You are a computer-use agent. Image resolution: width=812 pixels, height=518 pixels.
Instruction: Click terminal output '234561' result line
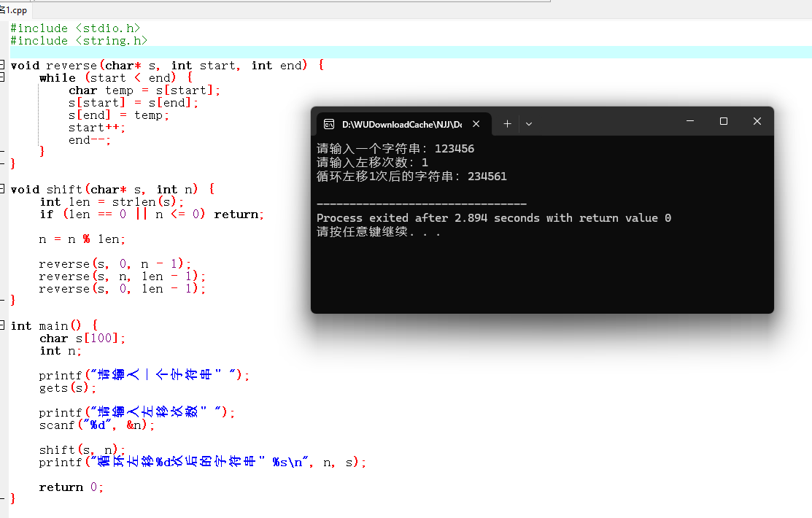tap(411, 176)
